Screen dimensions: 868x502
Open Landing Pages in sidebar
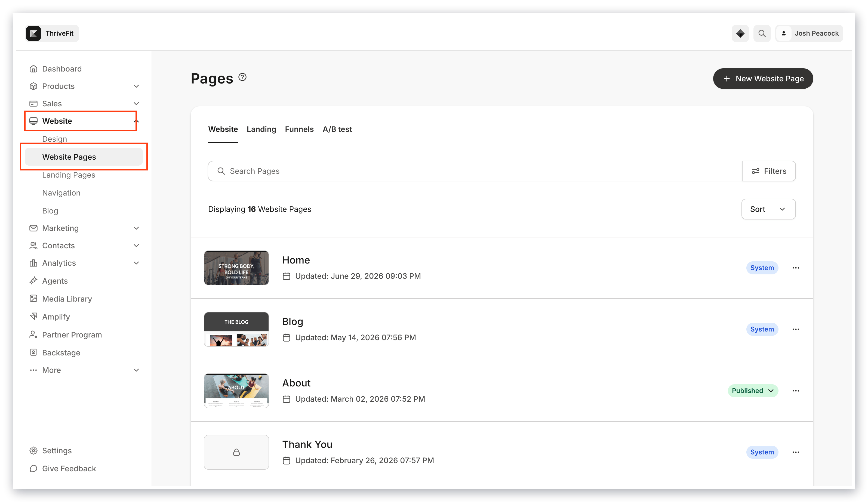(x=69, y=175)
